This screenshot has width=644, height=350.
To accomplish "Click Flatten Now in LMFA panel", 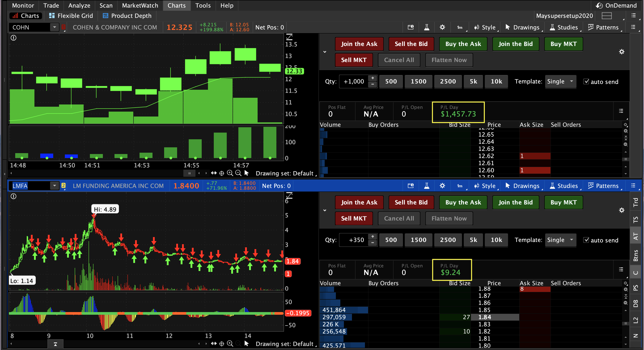I will 449,219.
